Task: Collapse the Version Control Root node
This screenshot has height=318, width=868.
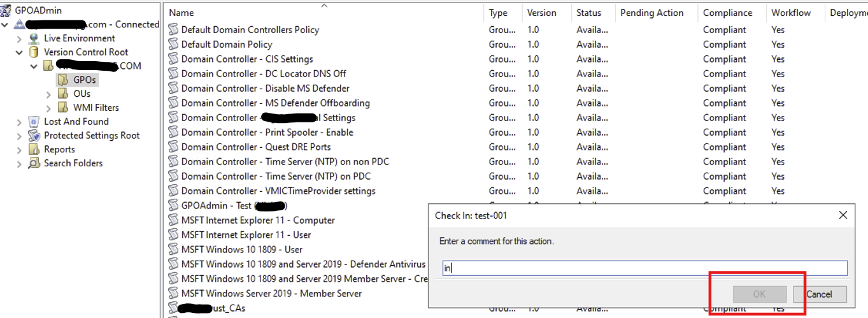Action: tap(19, 52)
